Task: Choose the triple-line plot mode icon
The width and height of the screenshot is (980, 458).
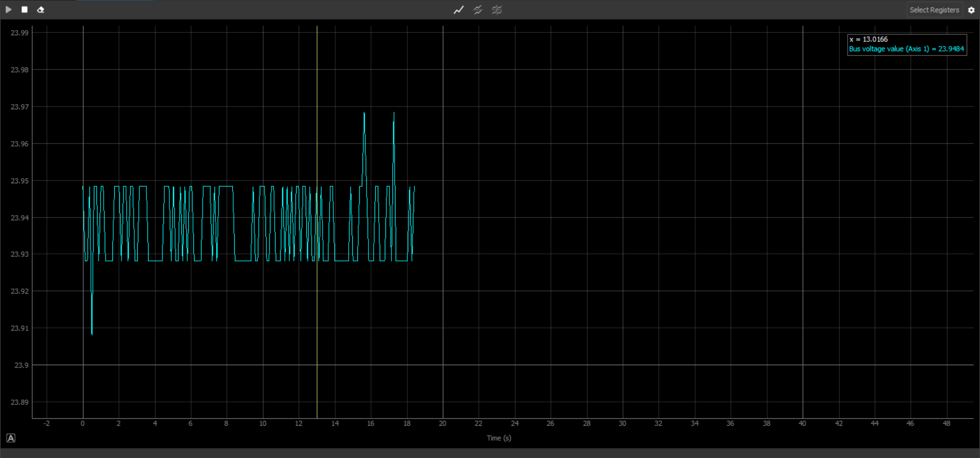Action: (x=497, y=10)
